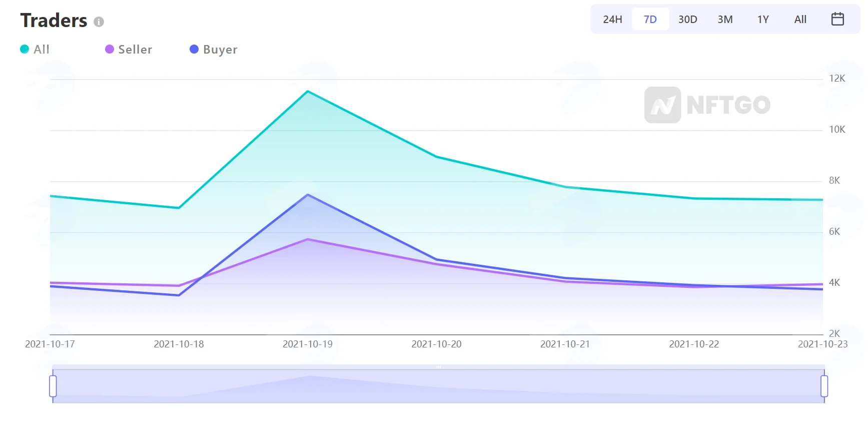Click the purple Seller legend dot
The image size is (868, 423).
point(110,49)
